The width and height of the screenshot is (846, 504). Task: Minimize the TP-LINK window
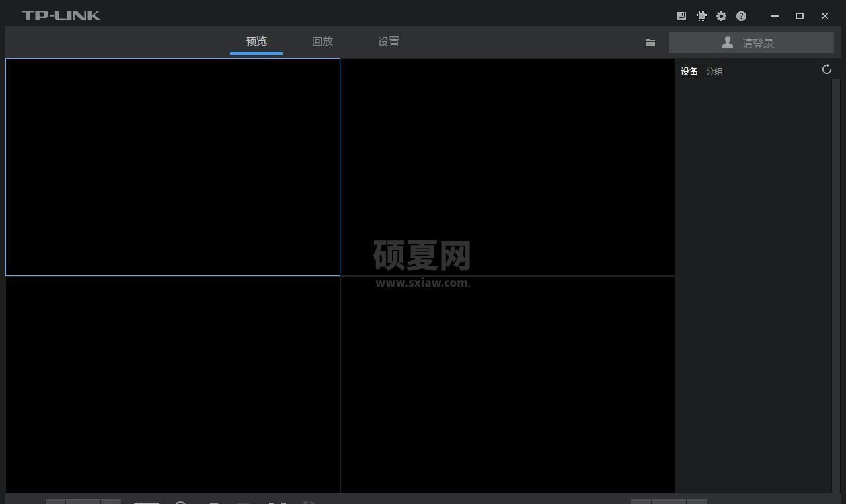click(775, 16)
